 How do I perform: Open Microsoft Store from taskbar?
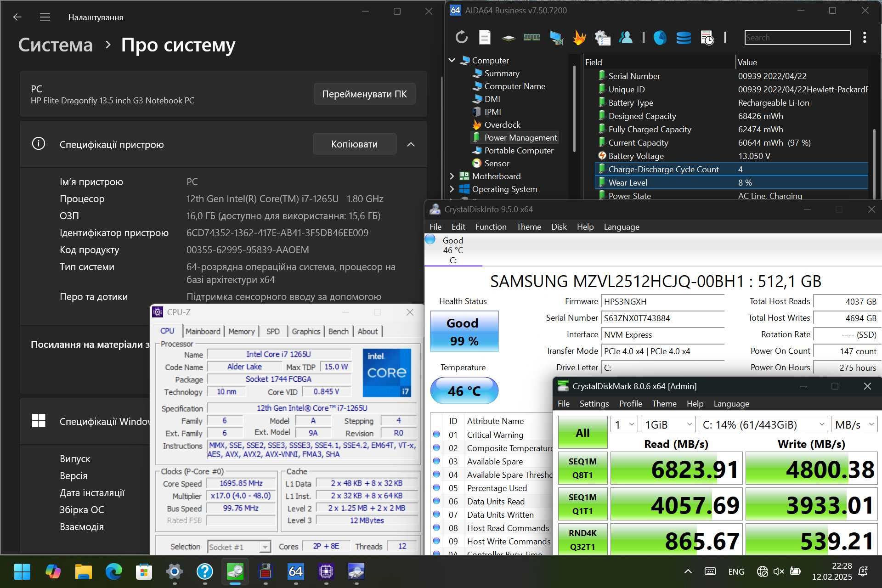(144, 571)
